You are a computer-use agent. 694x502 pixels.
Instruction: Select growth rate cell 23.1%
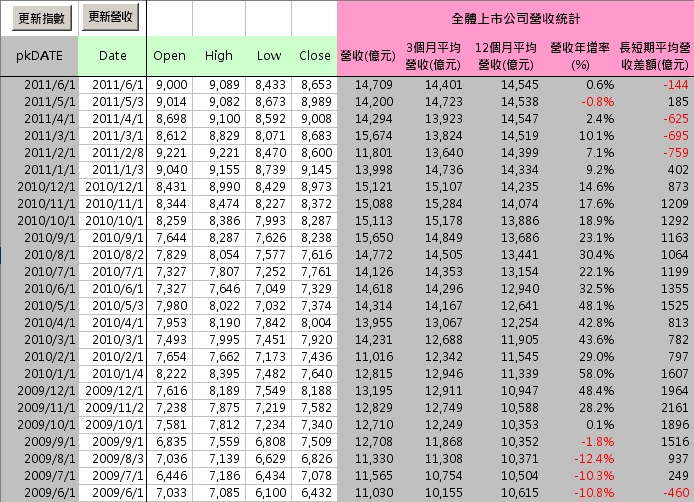(596, 238)
